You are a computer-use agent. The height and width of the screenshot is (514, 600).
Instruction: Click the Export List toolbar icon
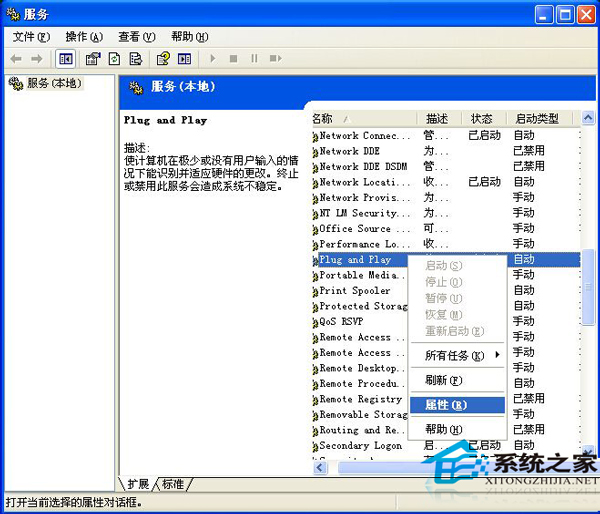[x=135, y=59]
